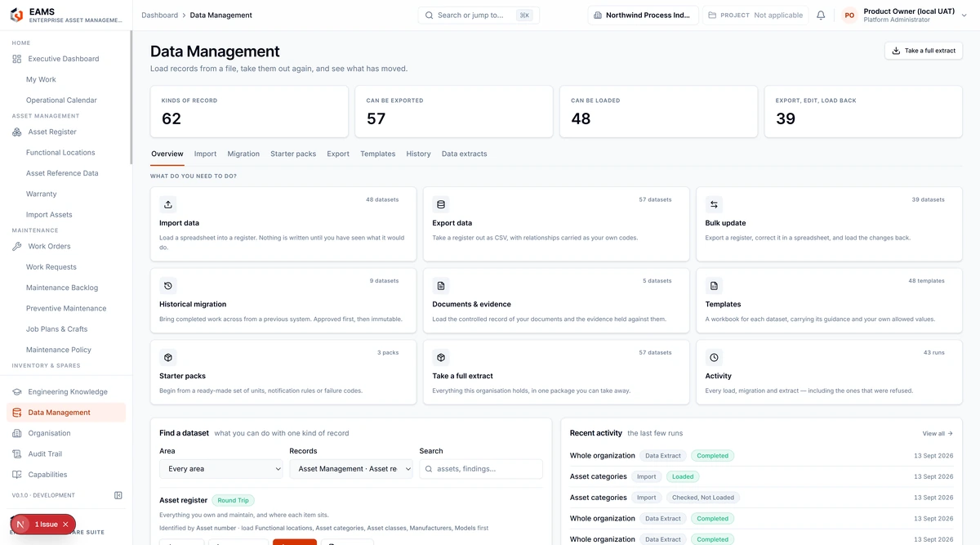
Task: Open Maintenance Backlog in the sidebar
Action: pos(62,288)
